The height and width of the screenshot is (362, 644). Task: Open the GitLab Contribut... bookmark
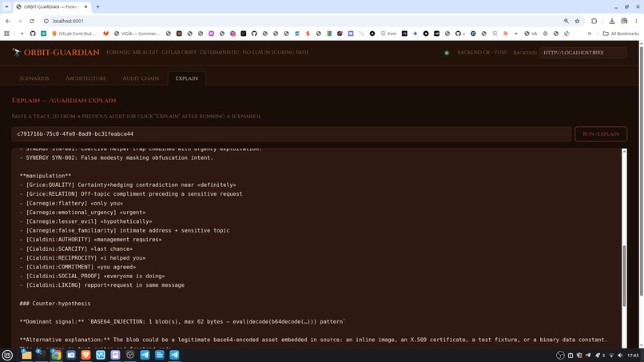(74, 34)
